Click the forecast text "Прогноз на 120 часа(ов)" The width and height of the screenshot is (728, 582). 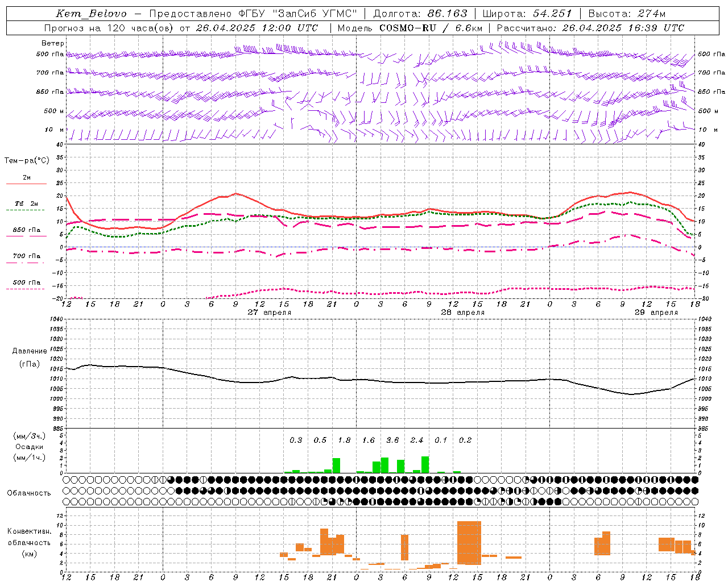pyautogui.click(x=109, y=28)
